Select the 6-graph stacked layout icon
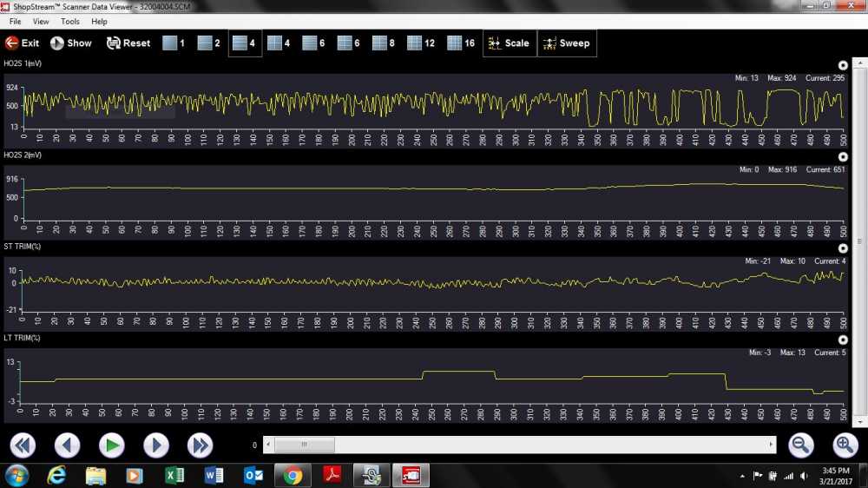Viewport: 868px width, 488px height. click(x=313, y=43)
